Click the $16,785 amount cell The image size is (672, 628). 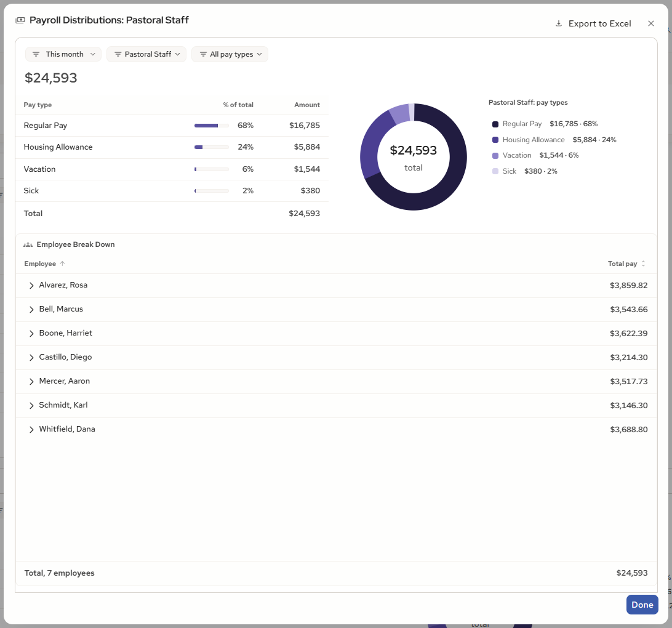point(304,126)
